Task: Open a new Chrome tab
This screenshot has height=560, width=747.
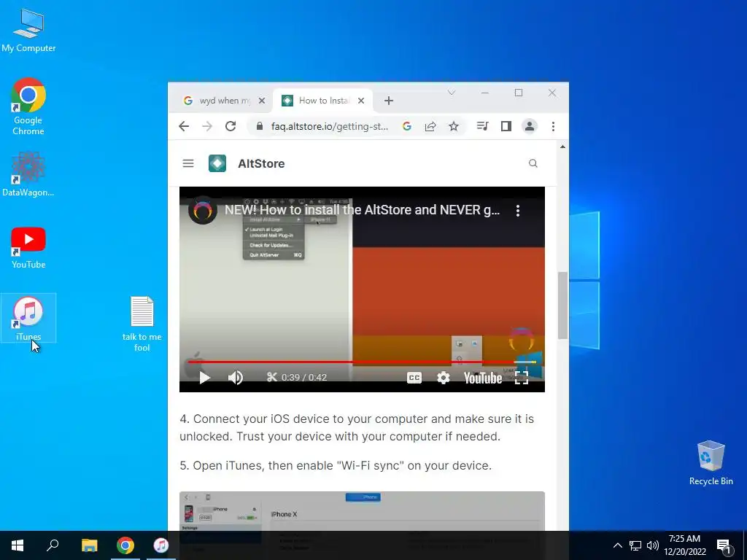Action: pyautogui.click(x=389, y=101)
